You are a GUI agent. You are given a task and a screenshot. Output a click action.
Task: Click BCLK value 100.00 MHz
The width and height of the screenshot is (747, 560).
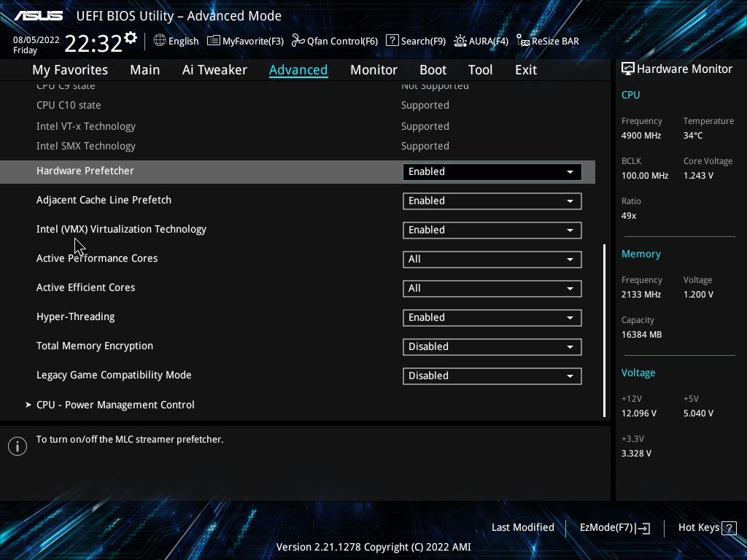(645, 176)
